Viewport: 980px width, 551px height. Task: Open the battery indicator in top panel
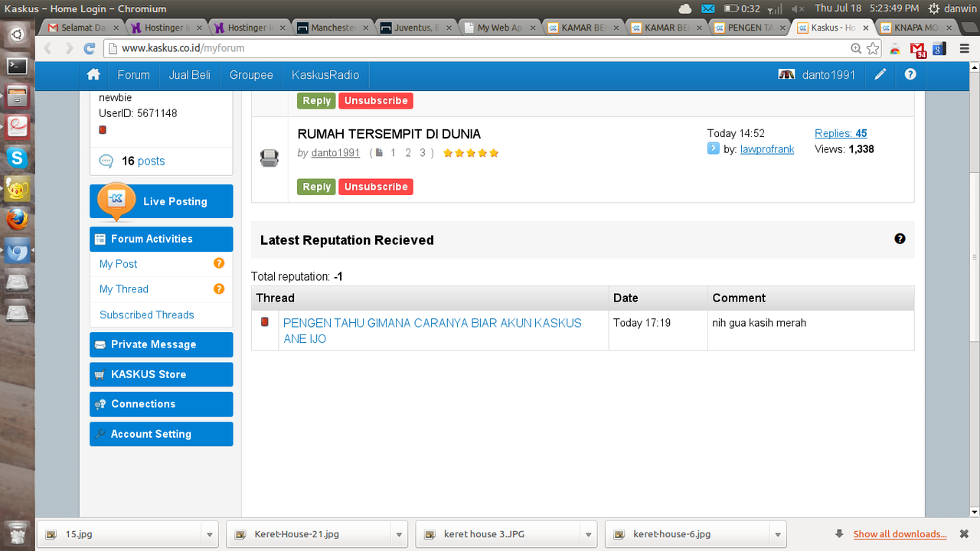741,8
